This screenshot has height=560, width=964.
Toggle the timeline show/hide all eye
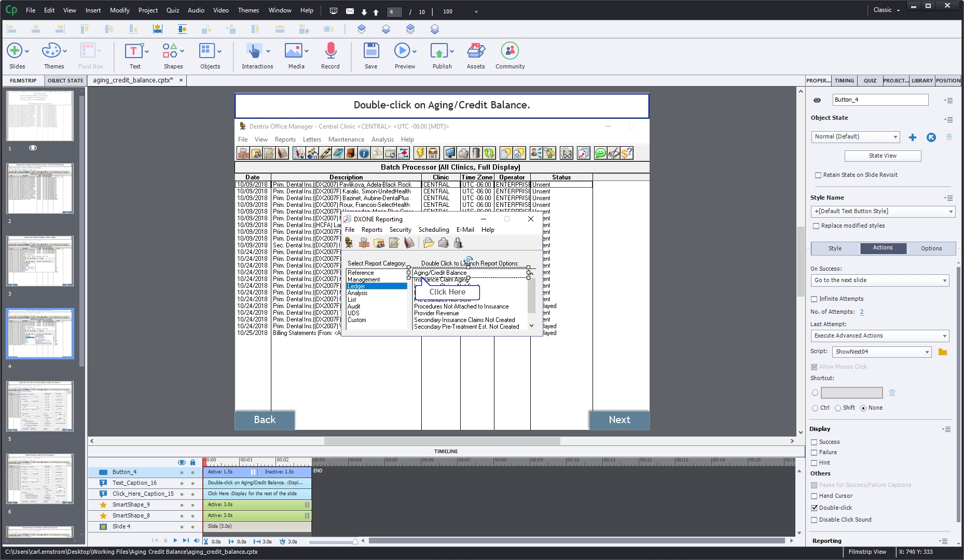coord(182,463)
